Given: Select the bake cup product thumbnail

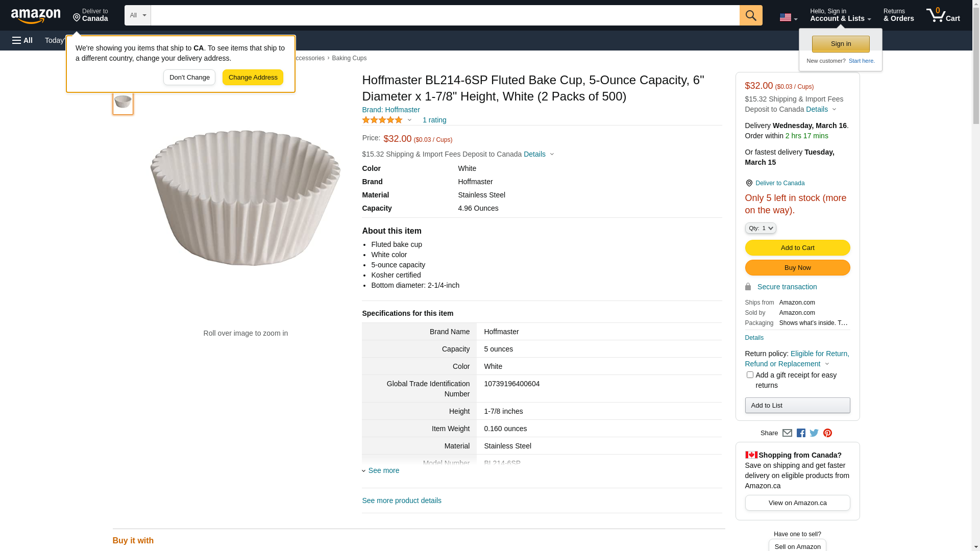Looking at the screenshot, I should point(123,102).
